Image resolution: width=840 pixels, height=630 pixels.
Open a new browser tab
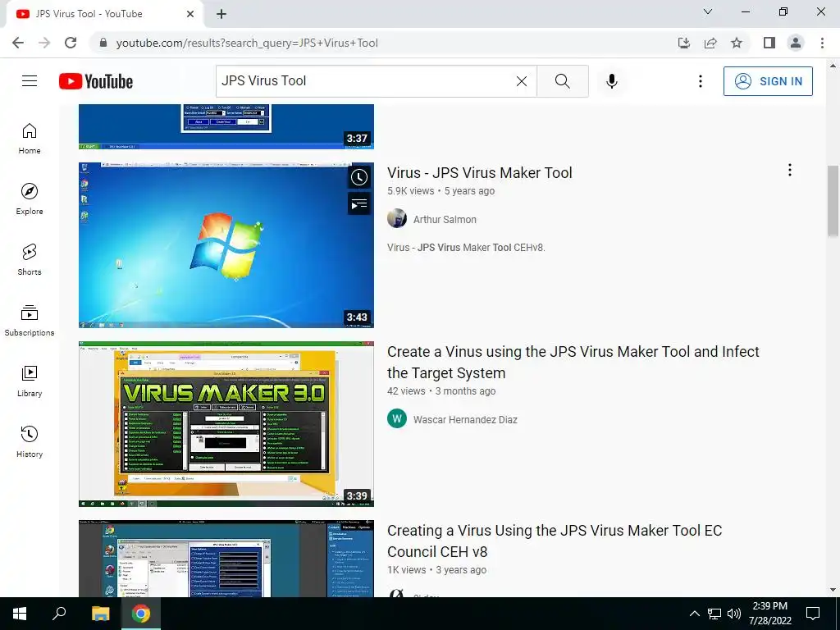coord(221,14)
